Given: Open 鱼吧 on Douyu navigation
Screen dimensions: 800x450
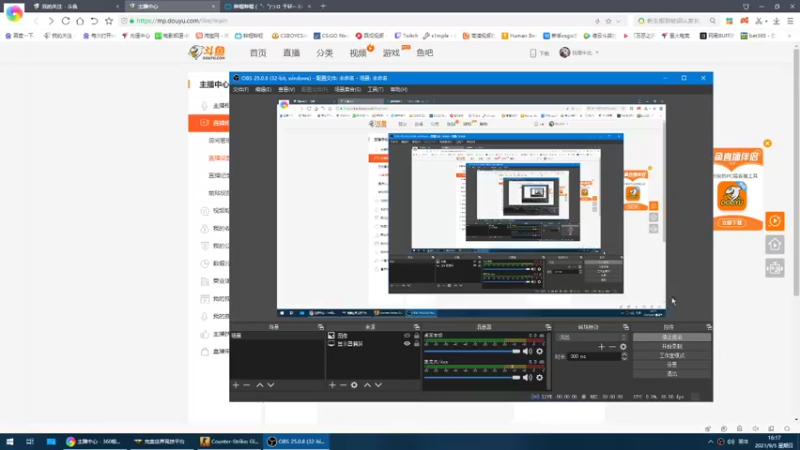Looking at the screenshot, I should click(424, 53).
